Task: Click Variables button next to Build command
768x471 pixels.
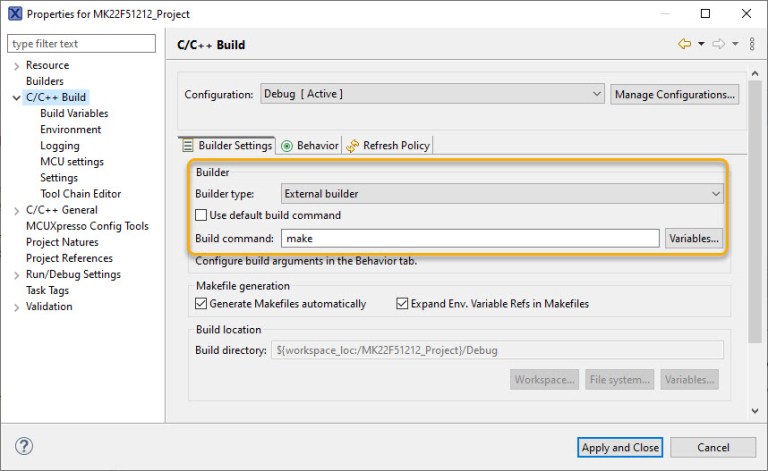Action: click(694, 238)
